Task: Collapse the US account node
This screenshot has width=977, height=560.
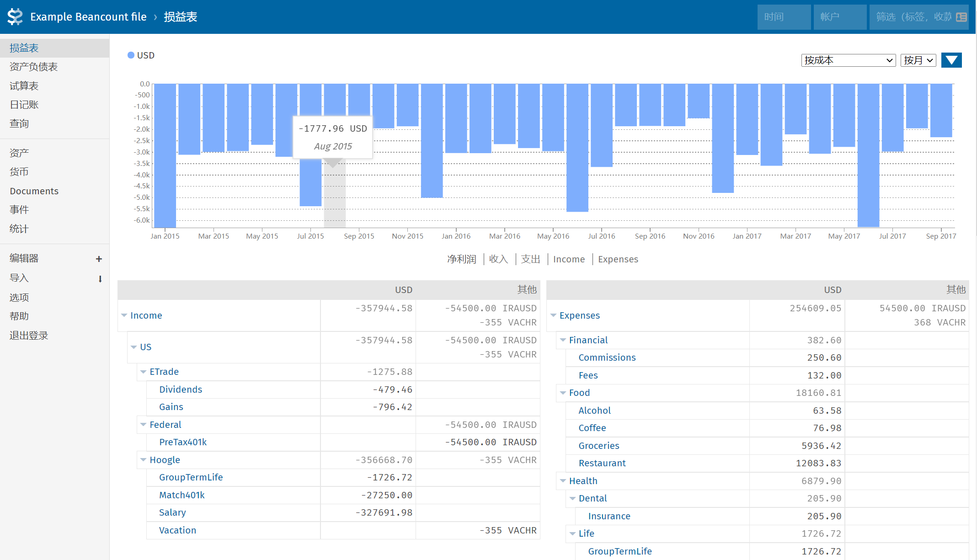Action: (x=133, y=347)
